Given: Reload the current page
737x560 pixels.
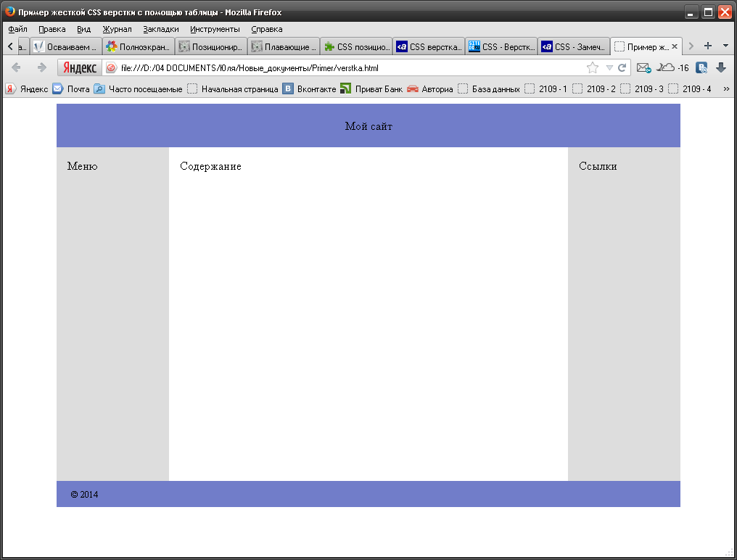Looking at the screenshot, I should [x=622, y=67].
